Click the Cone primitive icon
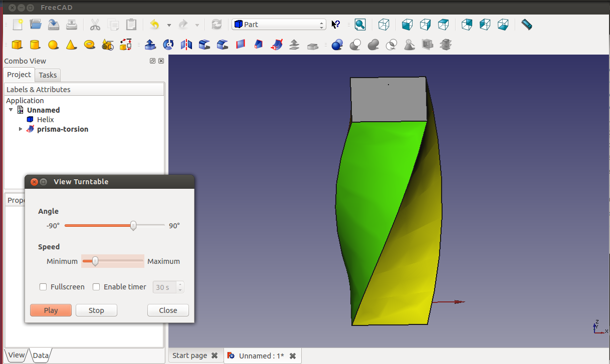Viewport: 610px width, 364px height. [72, 45]
